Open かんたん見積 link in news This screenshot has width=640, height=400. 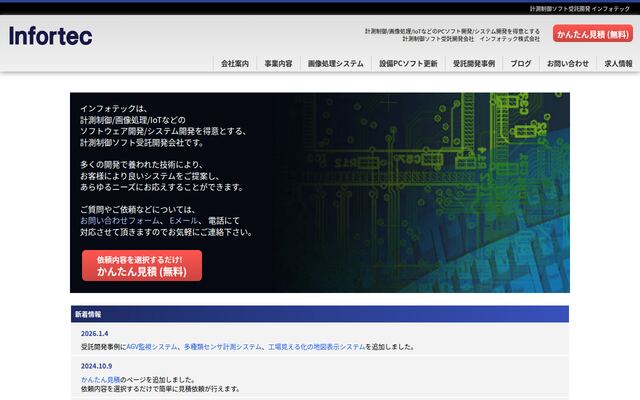(x=100, y=380)
